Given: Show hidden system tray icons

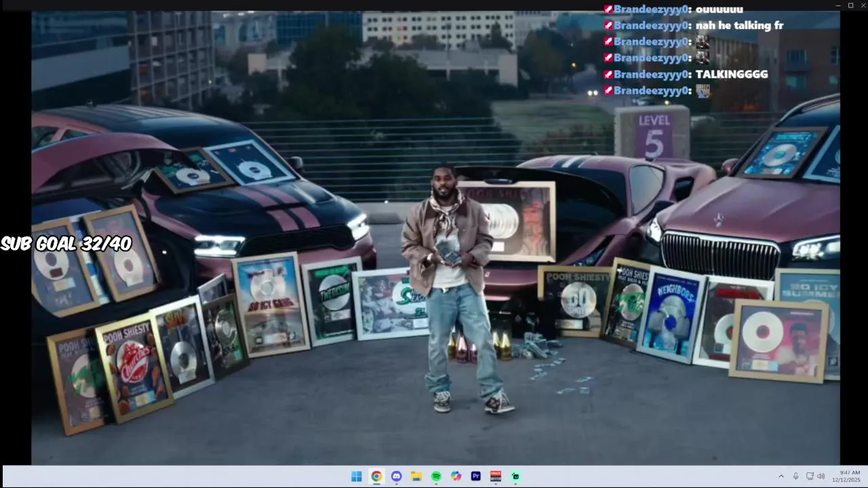Looking at the screenshot, I should (x=781, y=476).
